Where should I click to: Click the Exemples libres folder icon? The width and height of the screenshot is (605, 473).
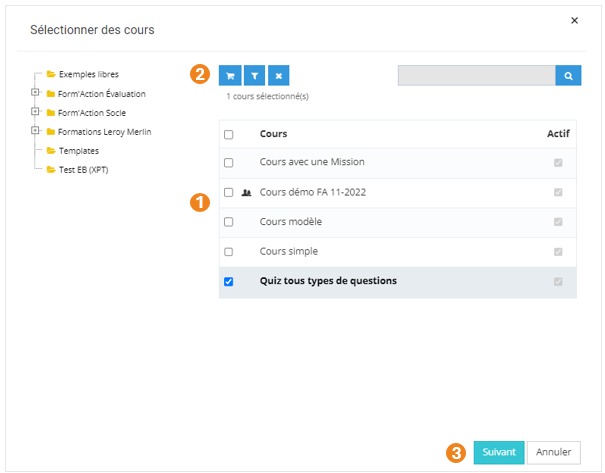pos(50,74)
